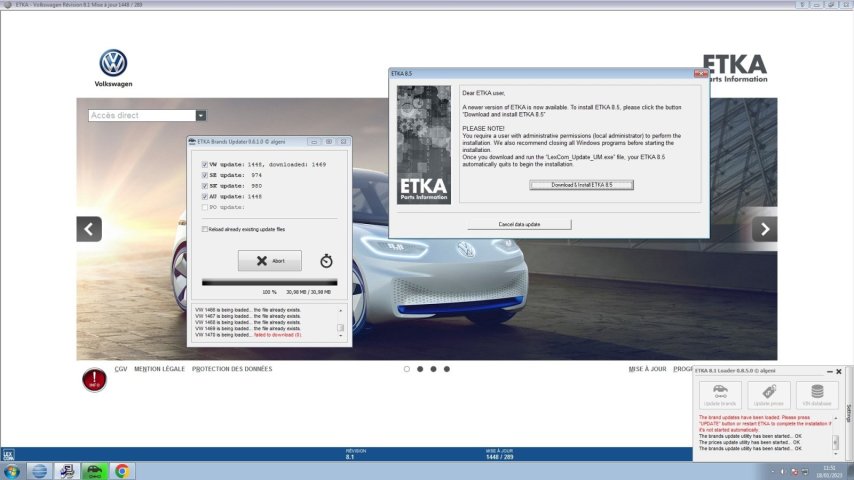Click Download & Install ETKA 8.5 button
Viewport: 854px width, 480px height.
[581, 185]
